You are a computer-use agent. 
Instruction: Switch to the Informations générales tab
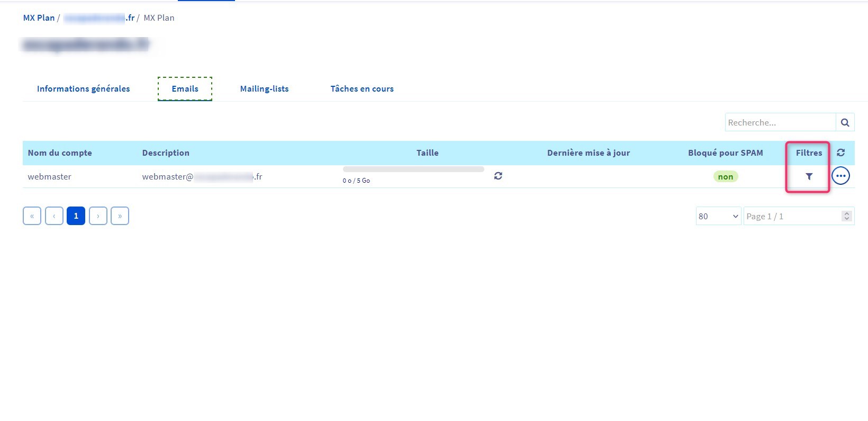(x=83, y=89)
